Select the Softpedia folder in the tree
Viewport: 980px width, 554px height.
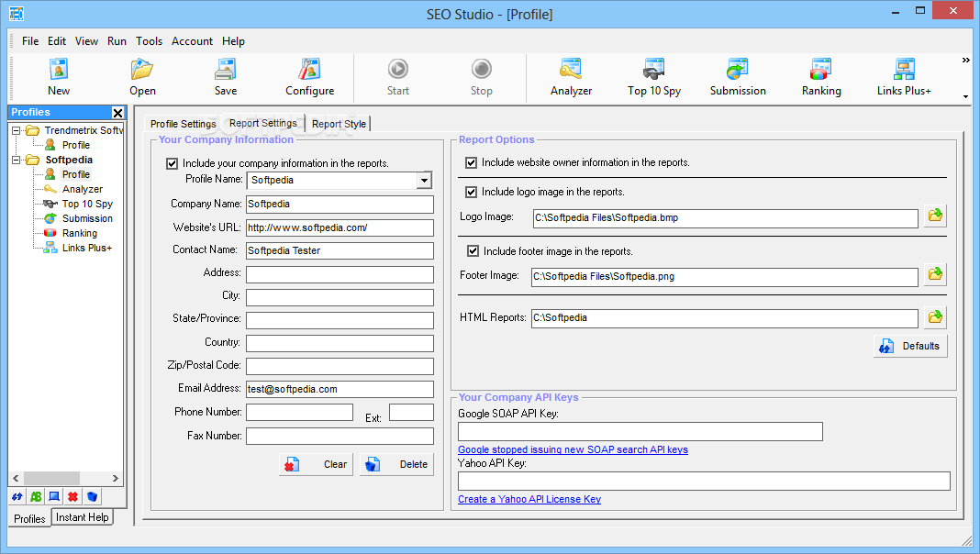click(69, 160)
